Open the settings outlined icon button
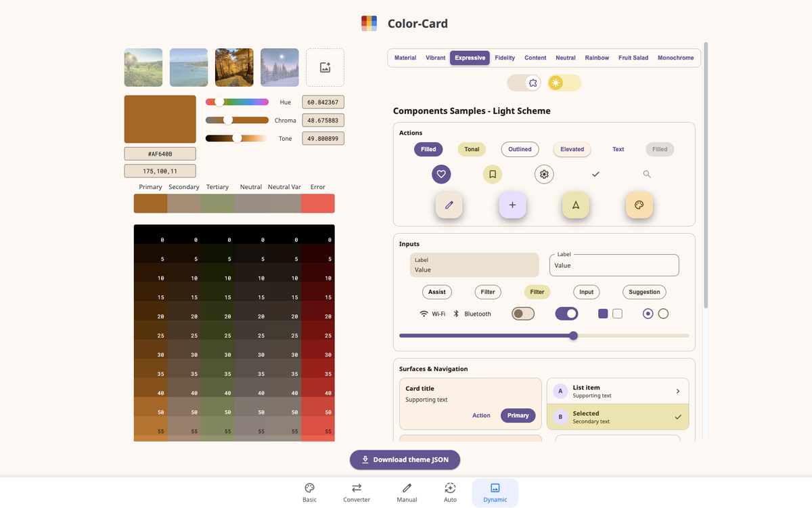The width and height of the screenshot is (812, 508). coord(544,174)
